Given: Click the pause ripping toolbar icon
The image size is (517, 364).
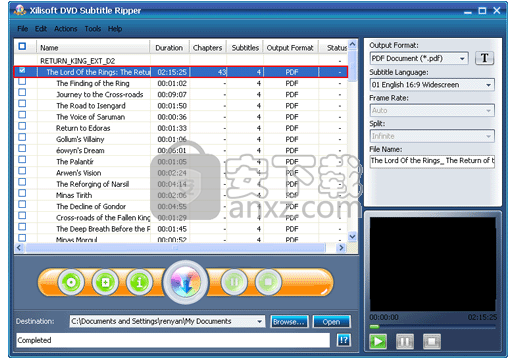Looking at the screenshot, I should tap(234, 282).
